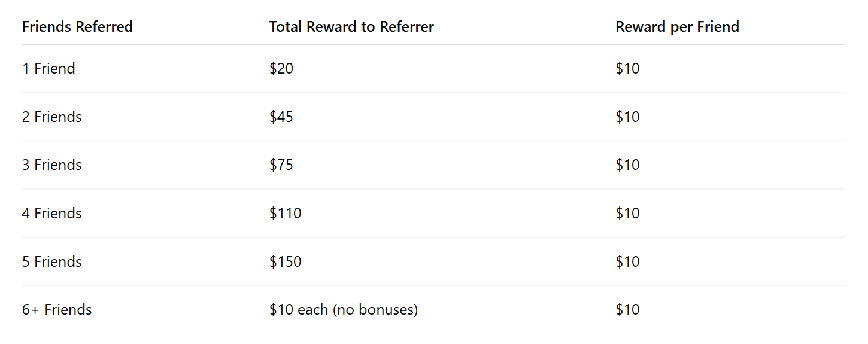Click the Total Reward to Referrer header

(x=351, y=27)
